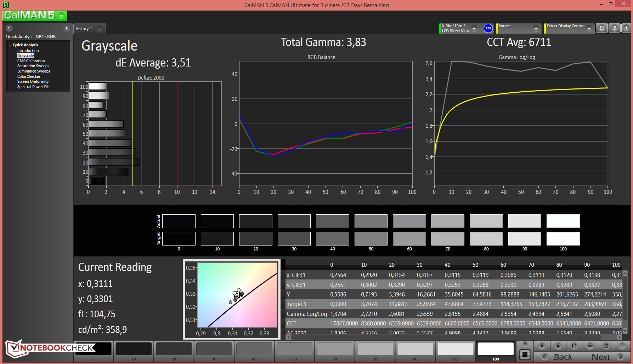Click the round pin button above Quick Analysis panel
Viewport: 633px width, 364px height.
pos(10,28)
